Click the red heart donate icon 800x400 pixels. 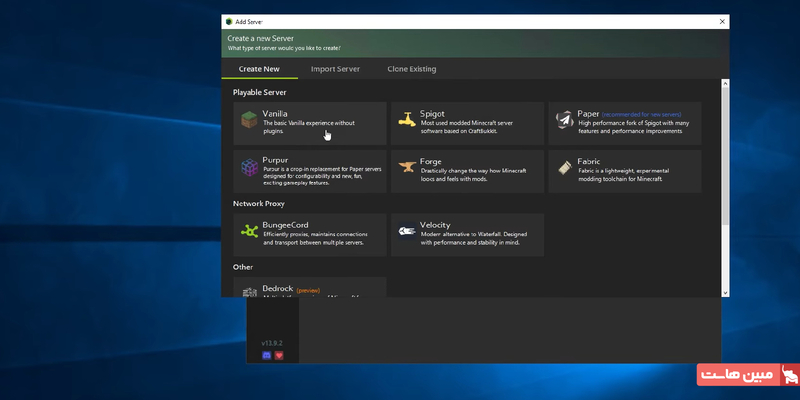[279, 356]
